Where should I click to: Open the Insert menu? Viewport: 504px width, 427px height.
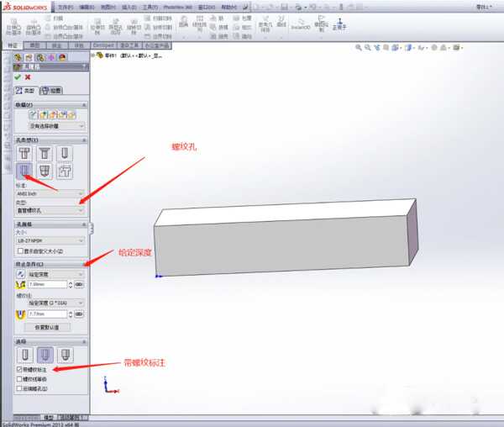click(x=129, y=7)
